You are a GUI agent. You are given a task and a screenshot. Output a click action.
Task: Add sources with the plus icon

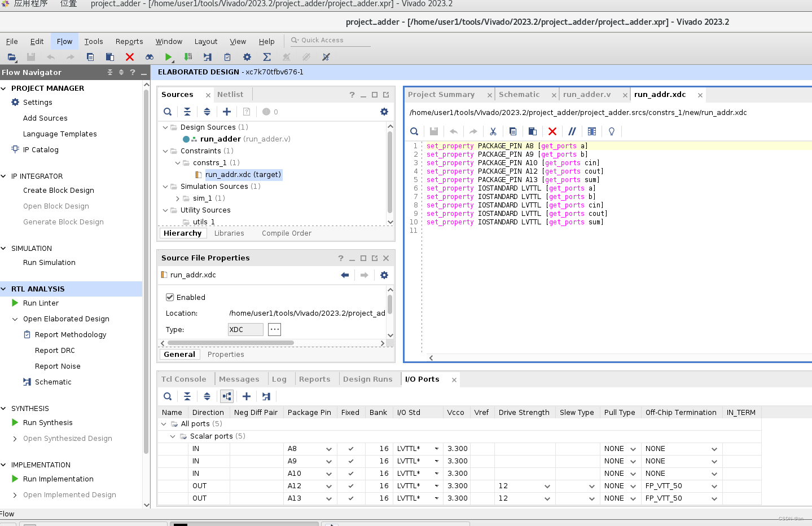coord(227,112)
